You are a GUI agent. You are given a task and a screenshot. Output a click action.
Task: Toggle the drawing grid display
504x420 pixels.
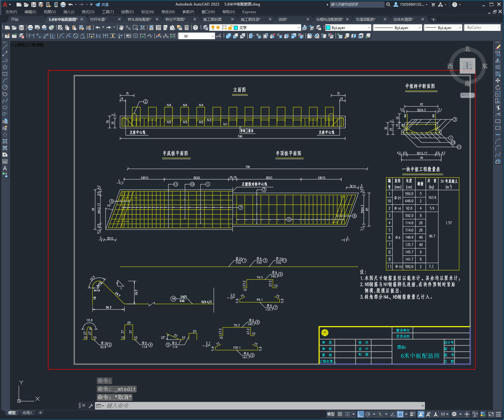[340, 414]
